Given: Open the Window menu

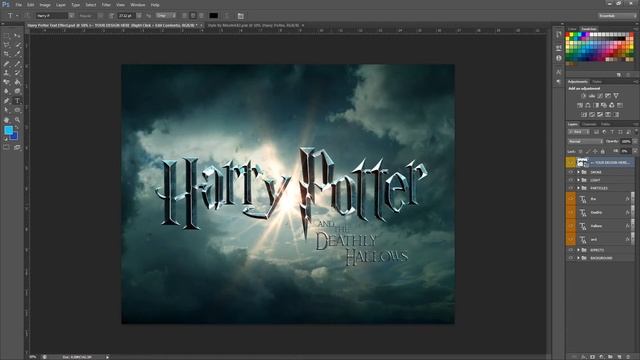Looking at the screenshot, I should tap(138, 5).
